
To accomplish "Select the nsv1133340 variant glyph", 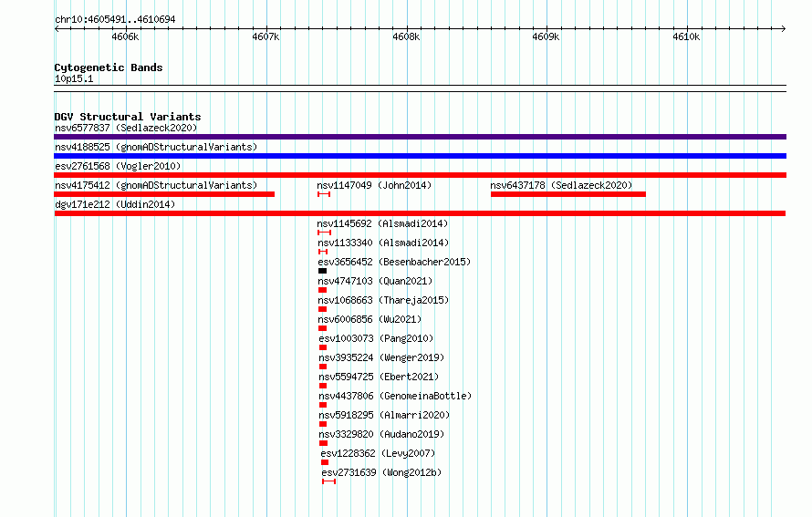I will coord(323,252).
